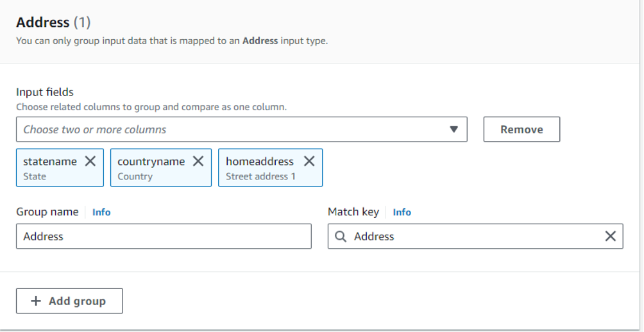Open Info link beside Match key
This screenshot has height=332, width=644.
click(x=402, y=212)
